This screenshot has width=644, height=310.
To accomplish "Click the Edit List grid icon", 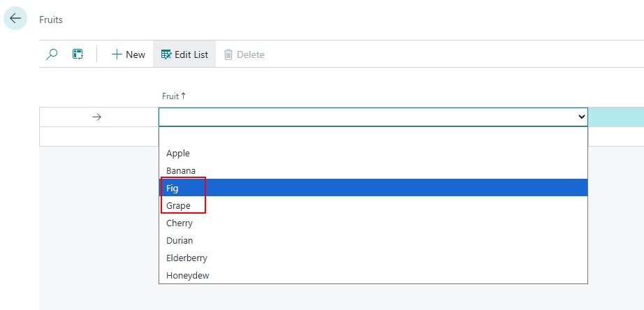I will 166,54.
